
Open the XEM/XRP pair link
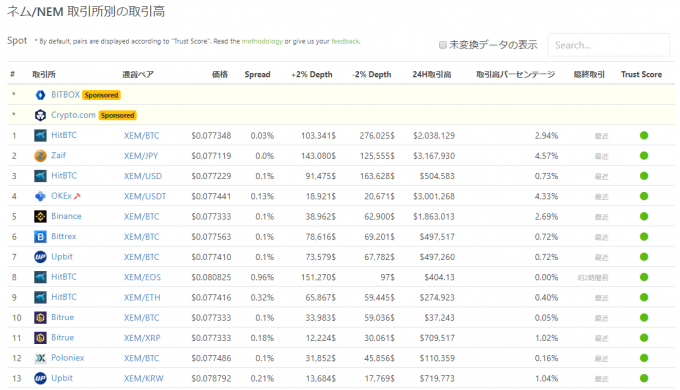[142, 338]
